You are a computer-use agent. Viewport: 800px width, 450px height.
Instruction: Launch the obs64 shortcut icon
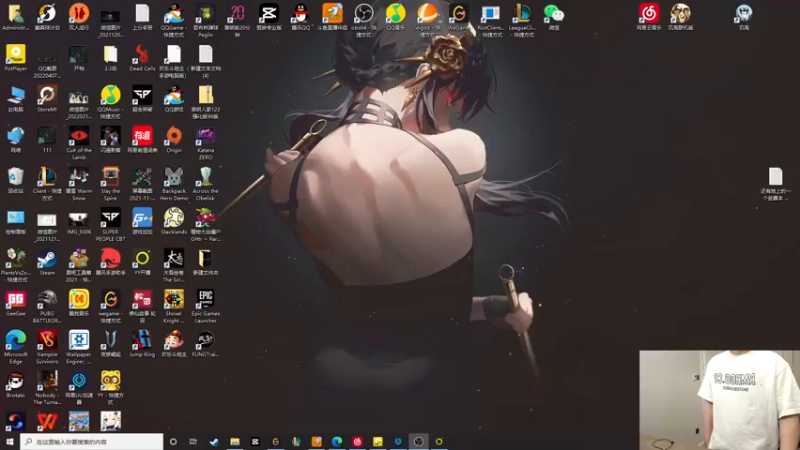click(364, 14)
